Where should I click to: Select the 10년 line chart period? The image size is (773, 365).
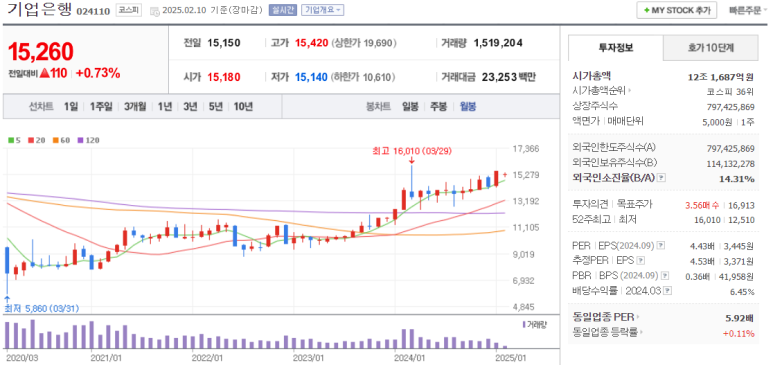[243, 107]
